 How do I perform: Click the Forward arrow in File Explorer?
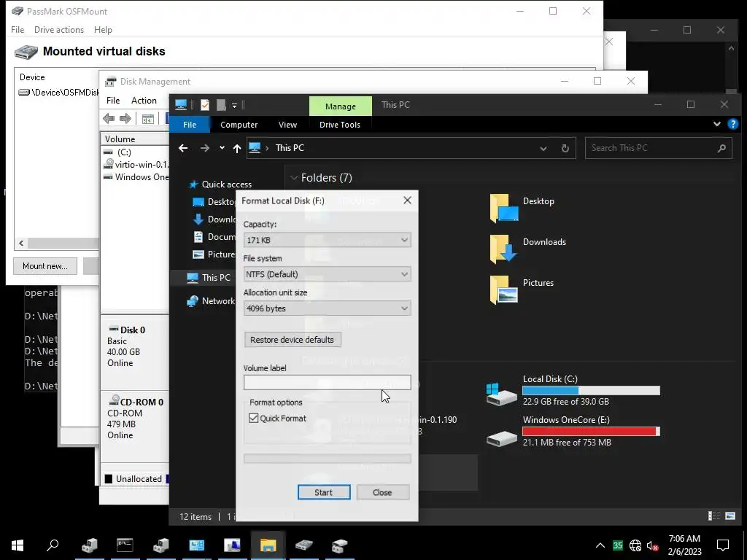[x=205, y=148]
